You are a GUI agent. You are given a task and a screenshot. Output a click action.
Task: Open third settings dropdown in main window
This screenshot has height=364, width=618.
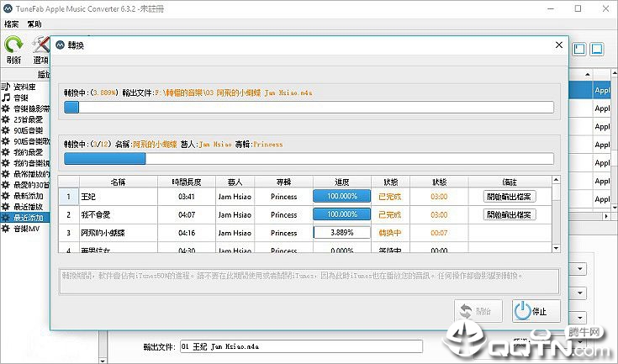[580, 318]
